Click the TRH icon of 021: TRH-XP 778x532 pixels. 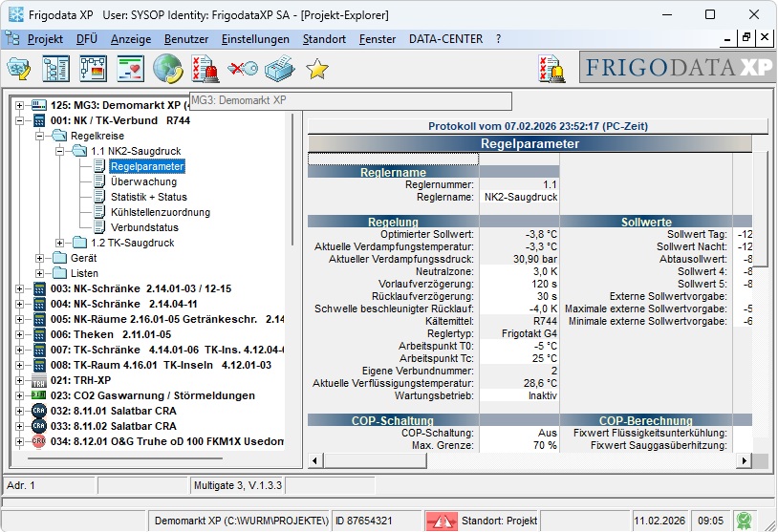pyautogui.click(x=38, y=381)
